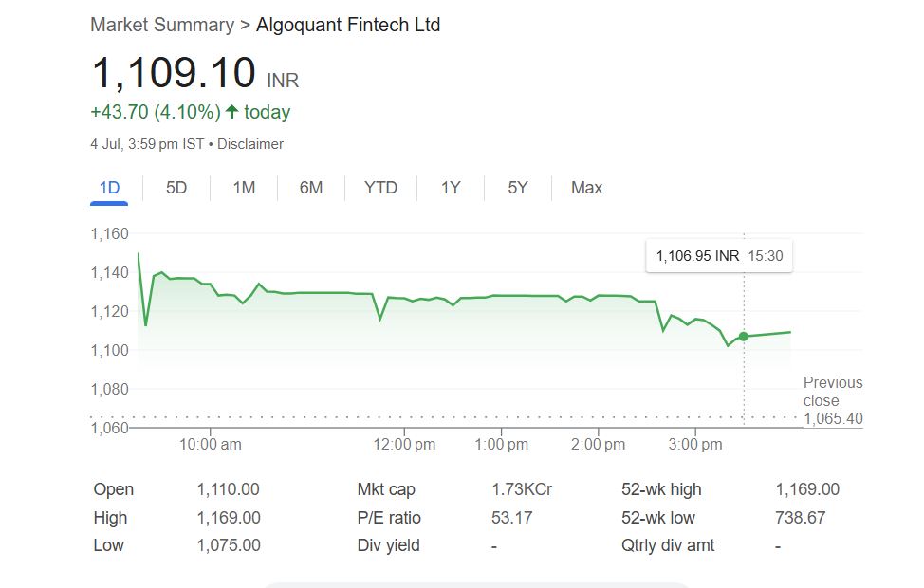Switch to the 5D chart tab
The width and height of the screenshot is (924, 588).
(176, 188)
